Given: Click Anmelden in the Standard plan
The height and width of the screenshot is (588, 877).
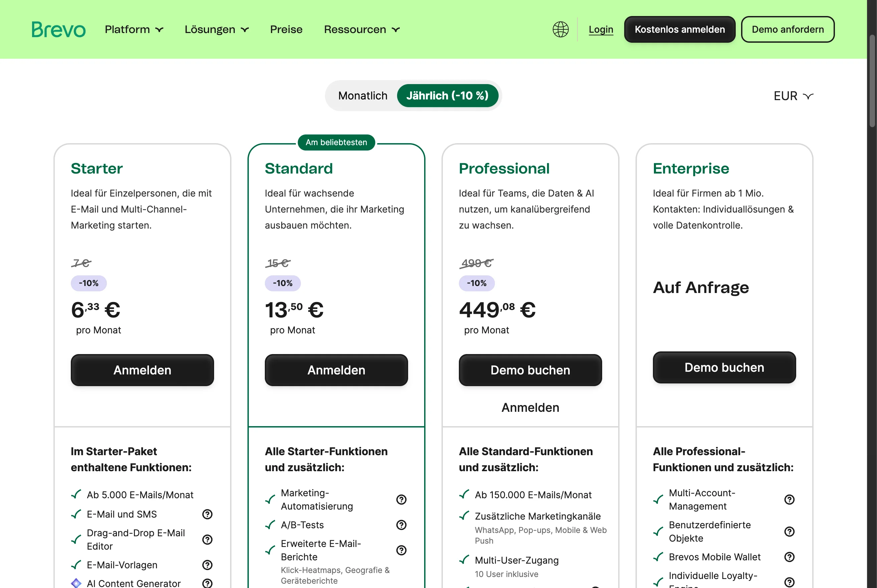Looking at the screenshot, I should [x=336, y=370].
